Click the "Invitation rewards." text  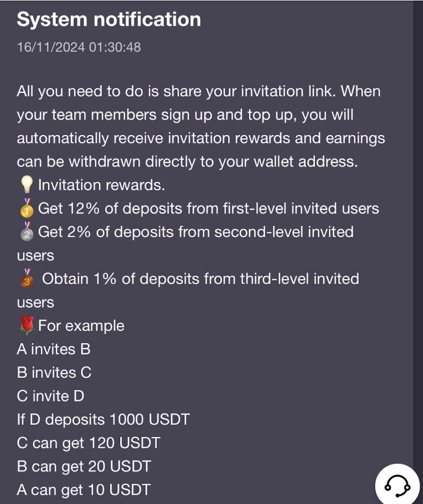click(x=101, y=185)
